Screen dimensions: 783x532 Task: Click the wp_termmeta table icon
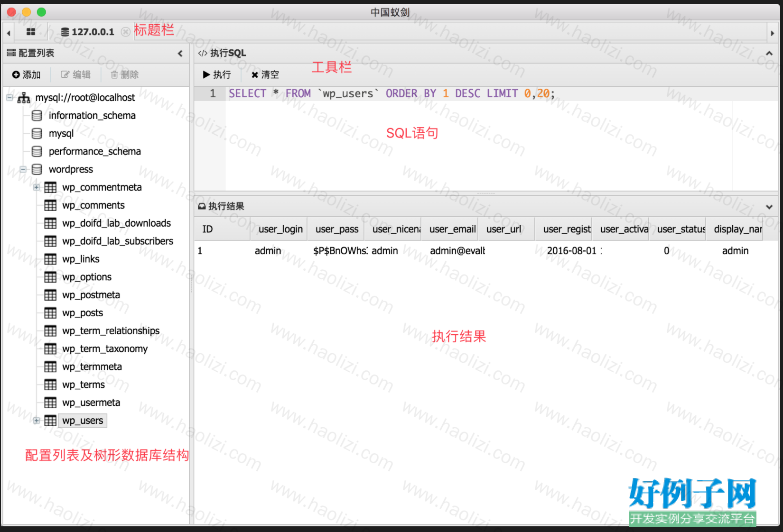(50, 367)
